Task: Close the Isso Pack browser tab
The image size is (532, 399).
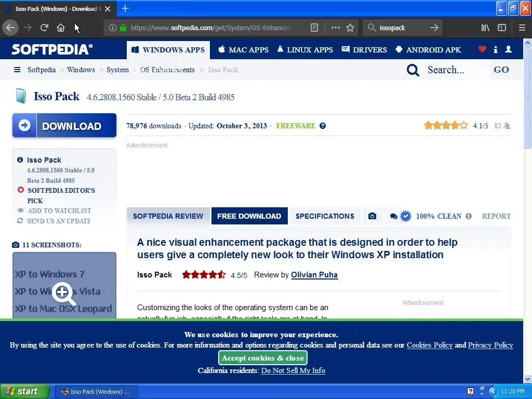Action: [x=108, y=9]
